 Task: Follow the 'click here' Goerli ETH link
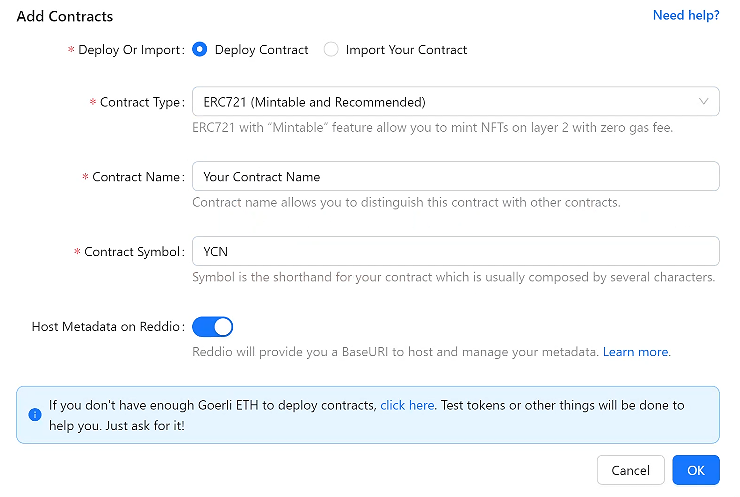tap(407, 405)
